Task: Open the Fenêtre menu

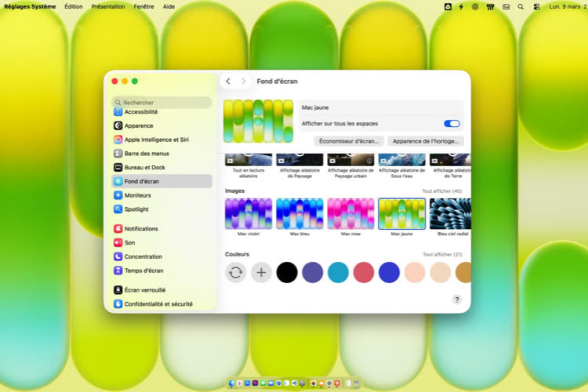Action: (143, 6)
